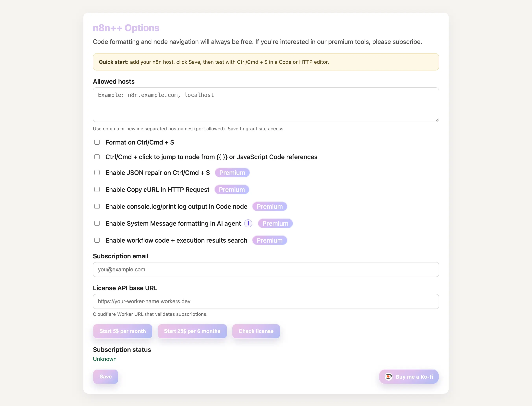Click the Buy me a Ko-fi button

(x=408, y=376)
